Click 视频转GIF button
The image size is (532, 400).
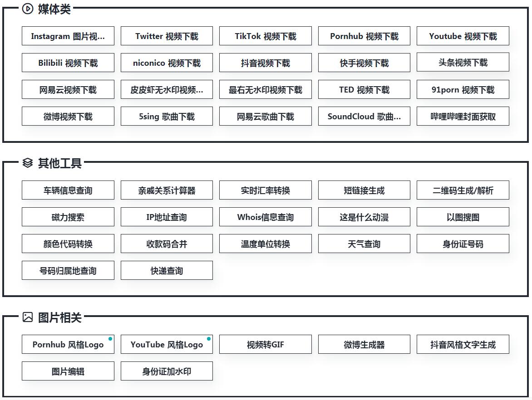pos(265,345)
